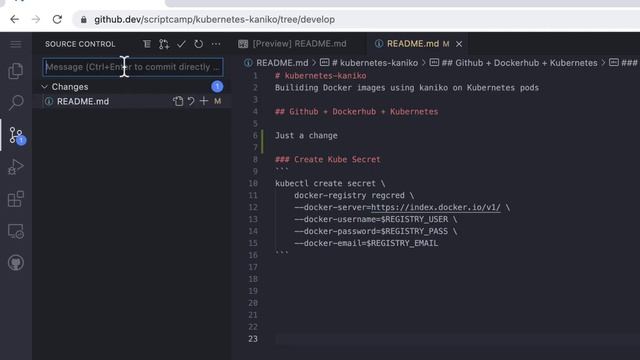Click the 'kubectl create secret' line
The height and width of the screenshot is (360, 640).
click(x=330, y=184)
